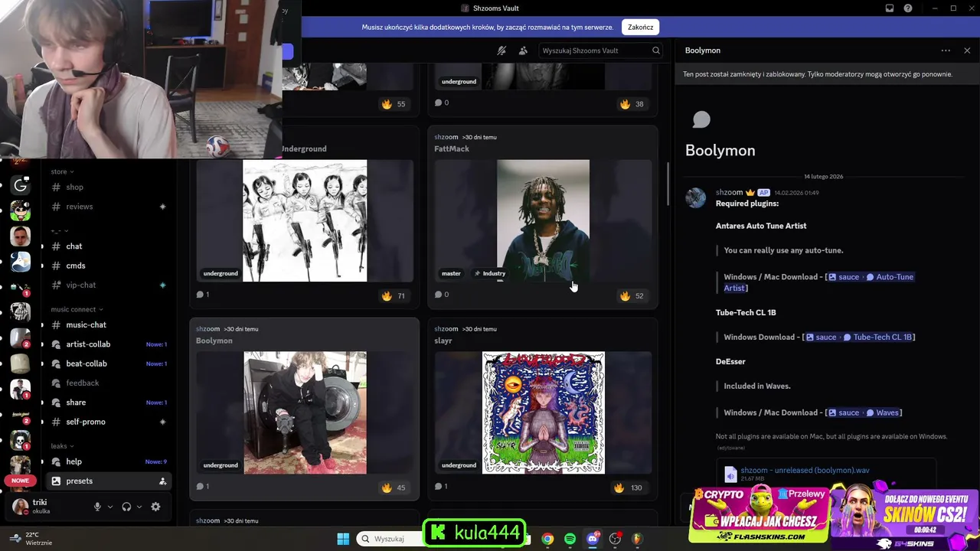This screenshot has height=551, width=980.
Task: Click triki user avatar in user panel
Action: click(x=20, y=507)
